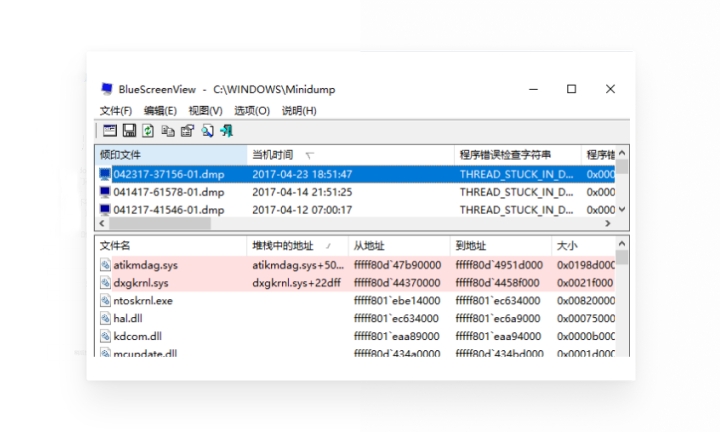
Task: Select the kdcom.dll row
Action: [355, 336]
